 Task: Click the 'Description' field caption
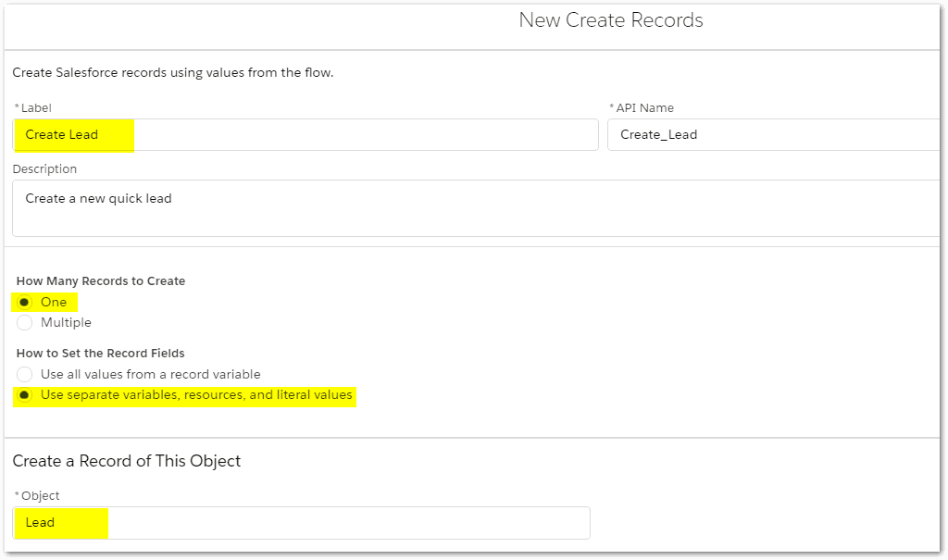[x=44, y=169]
